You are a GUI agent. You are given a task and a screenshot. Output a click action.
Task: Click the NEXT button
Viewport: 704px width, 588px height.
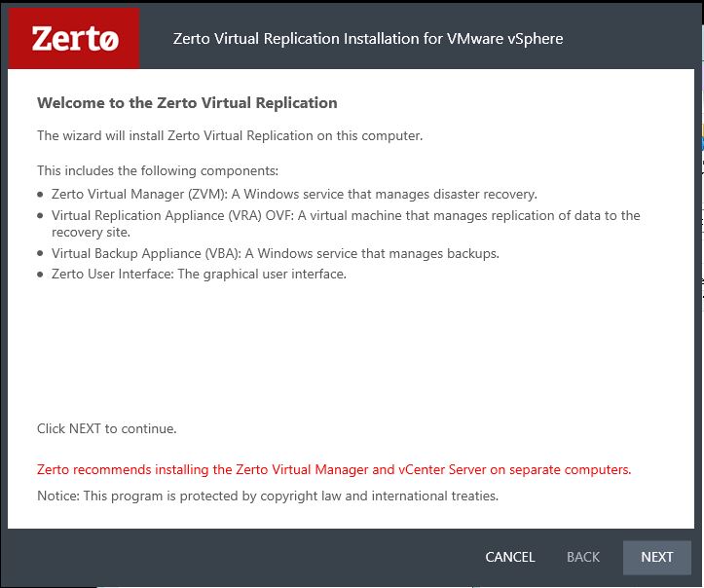(656, 557)
